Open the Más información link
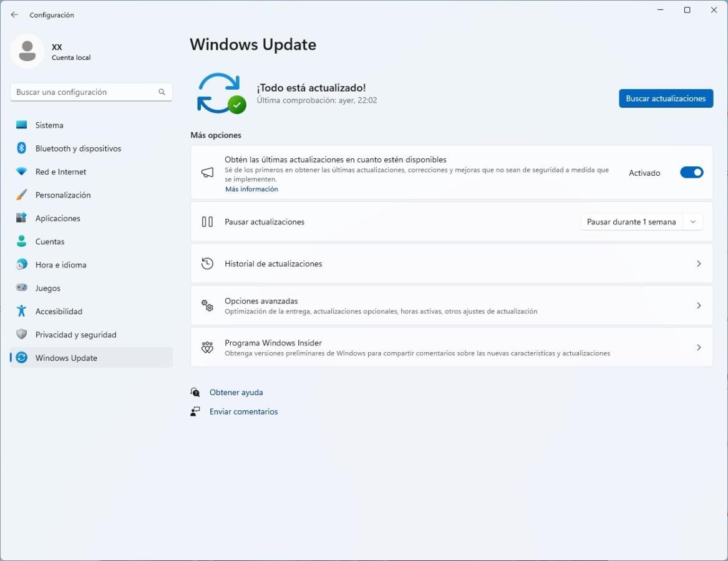This screenshot has height=561, width=728. [x=251, y=189]
